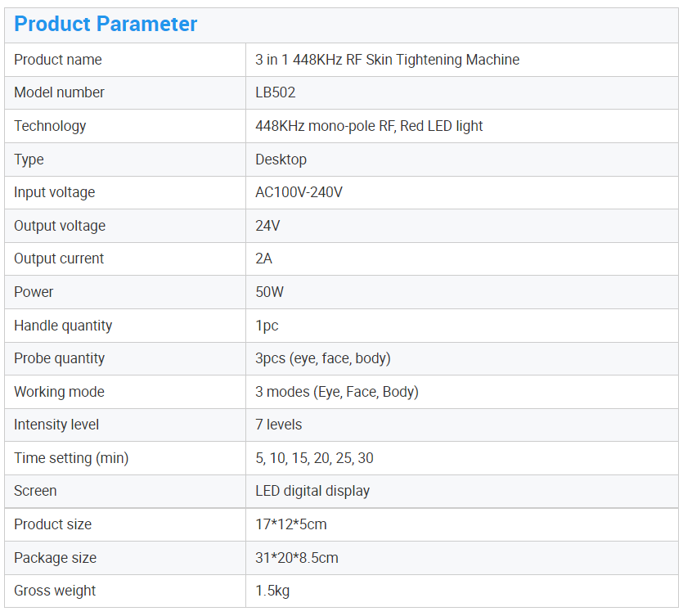
Task: Select the 1.5kg gross weight value
Action: 272,591
